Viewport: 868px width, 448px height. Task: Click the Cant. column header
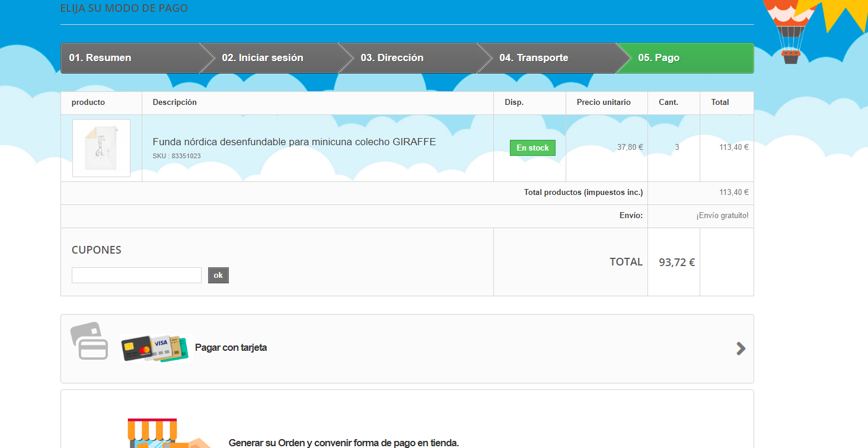(669, 103)
